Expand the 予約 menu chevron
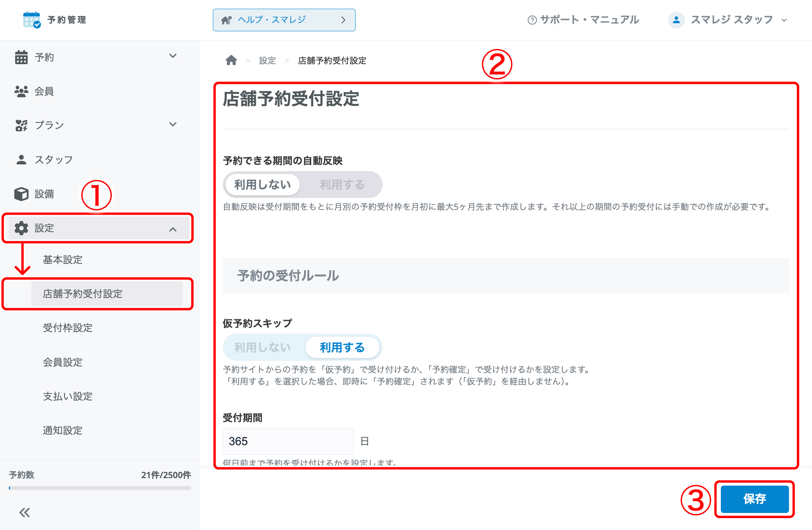812x530 pixels. click(173, 56)
